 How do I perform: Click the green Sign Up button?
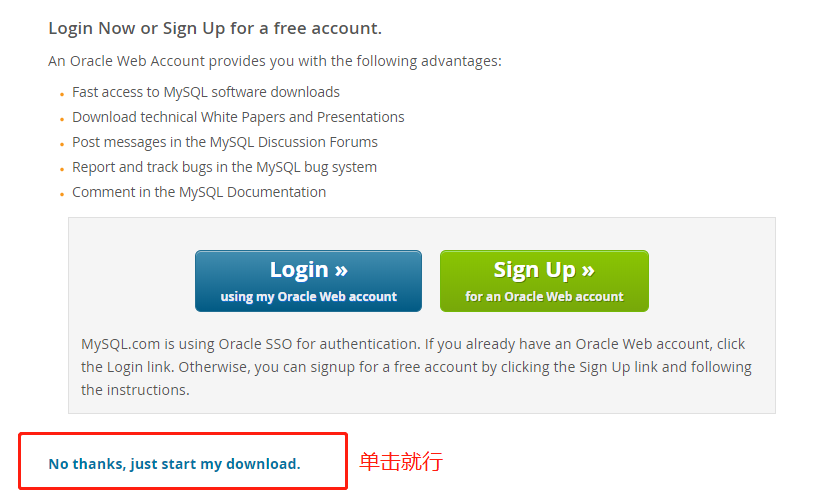point(544,281)
